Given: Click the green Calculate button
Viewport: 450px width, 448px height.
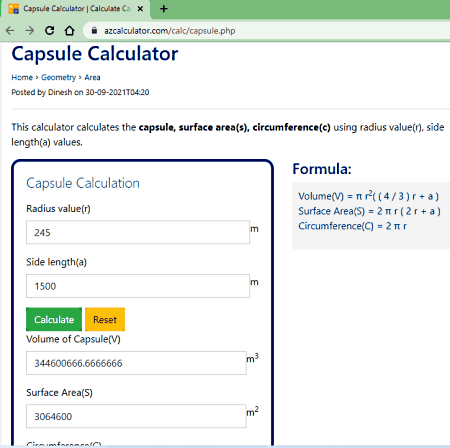Looking at the screenshot, I should pos(54,319).
